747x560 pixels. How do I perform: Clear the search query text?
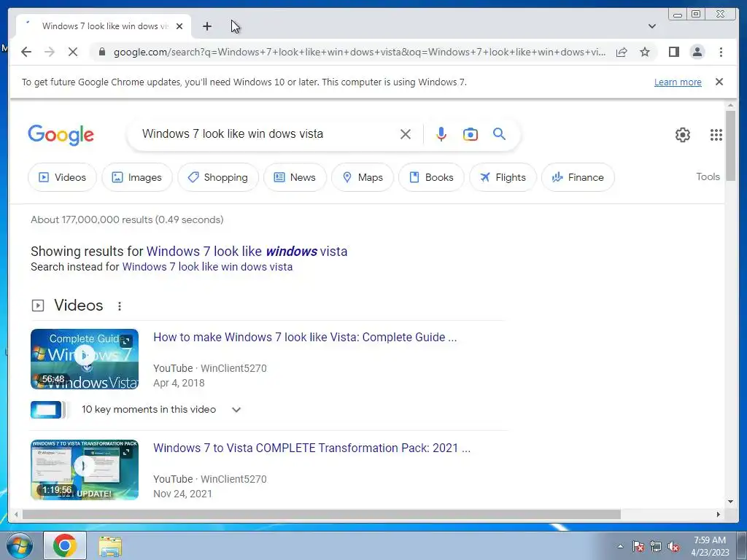(406, 134)
